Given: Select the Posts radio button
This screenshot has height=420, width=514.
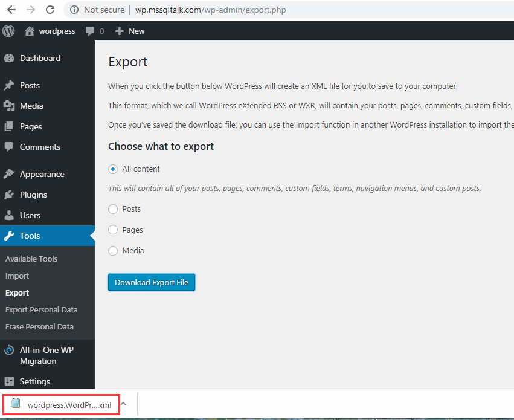Looking at the screenshot, I should [x=113, y=209].
